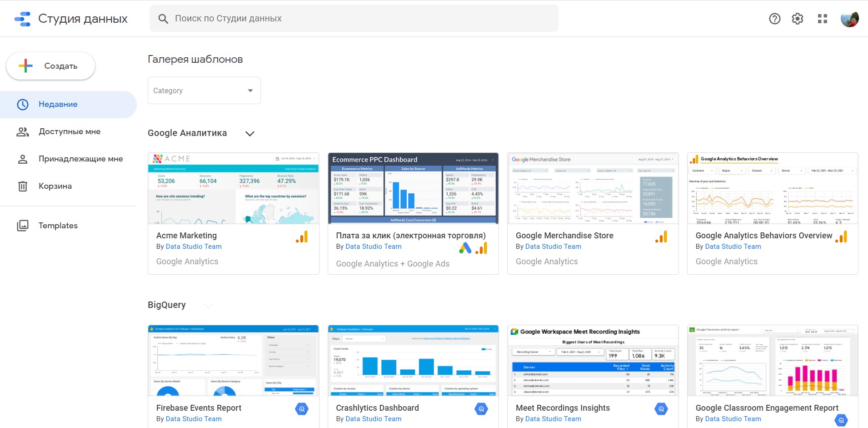Select Принадлежащие мне in the sidebar
868x428 pixels.
(x=68, y=159)
